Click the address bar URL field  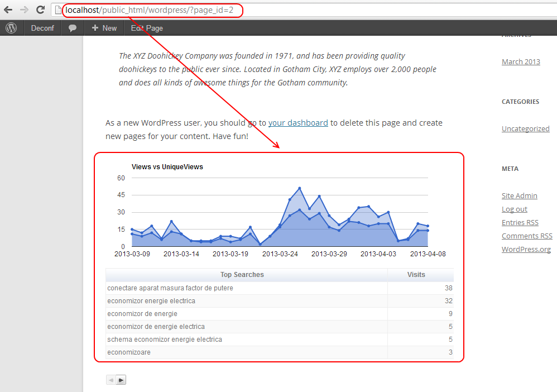(305, 10)
